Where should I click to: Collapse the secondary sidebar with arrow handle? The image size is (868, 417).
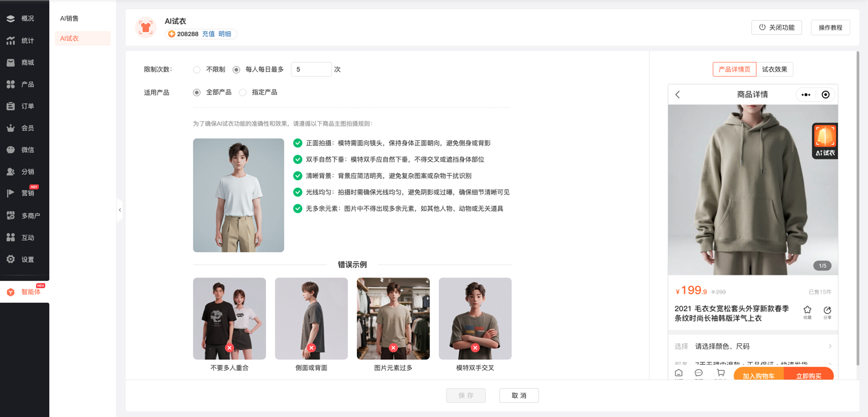coord(120,210)
